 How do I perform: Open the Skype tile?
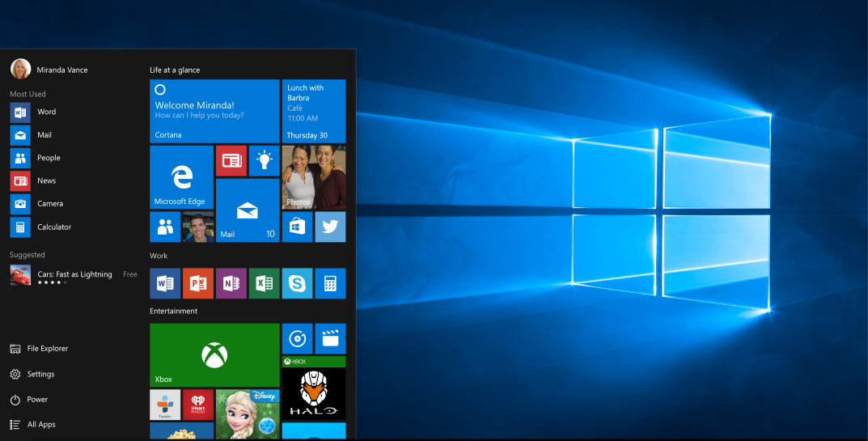297,284
